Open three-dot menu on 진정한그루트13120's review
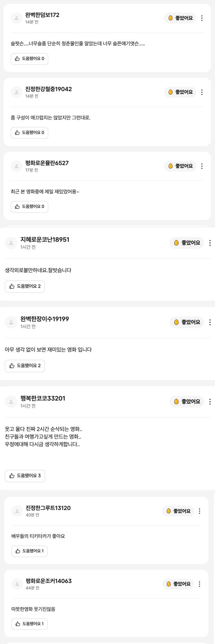 [200, 511]
